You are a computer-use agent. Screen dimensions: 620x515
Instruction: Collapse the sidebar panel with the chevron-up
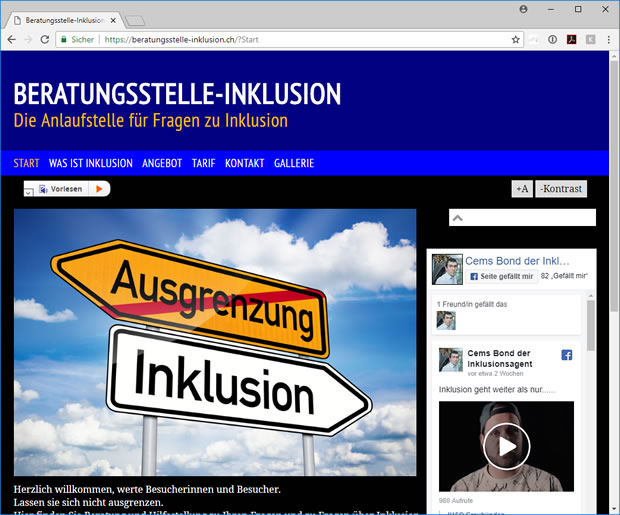pos(457,217)
